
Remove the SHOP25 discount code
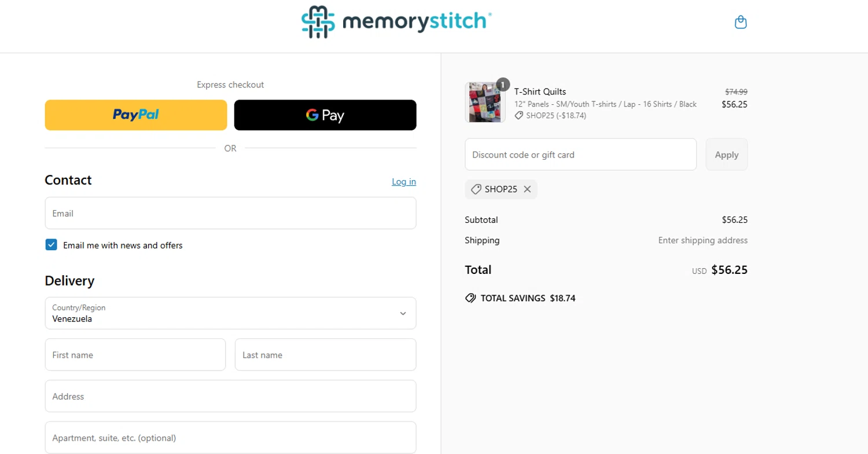[527, 189]
